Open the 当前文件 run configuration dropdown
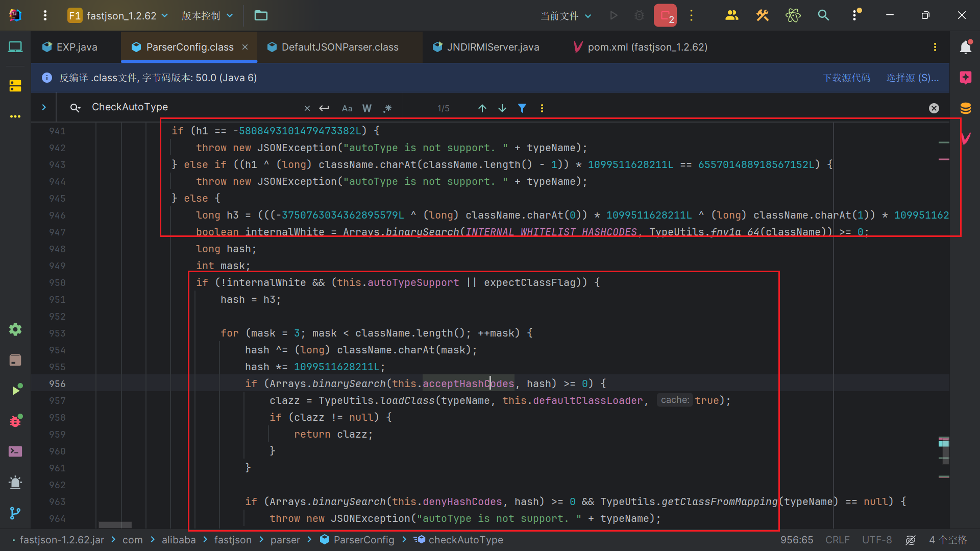Screen dimensions: 980x551 [566, 16]
